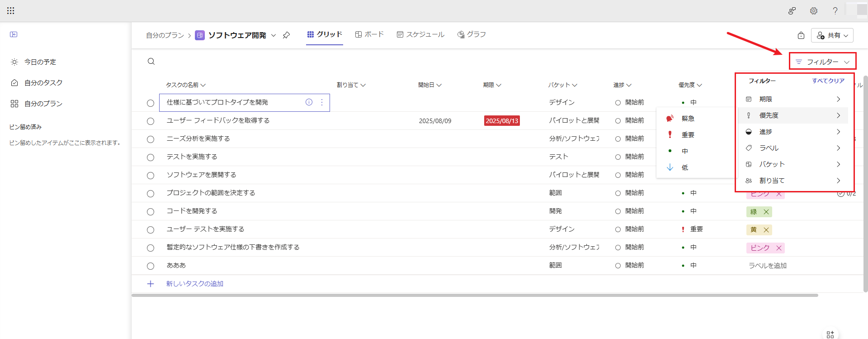This screenshot has height=339, width=868.
Task: Select 緊急 priority filter option
Action: 688,119
